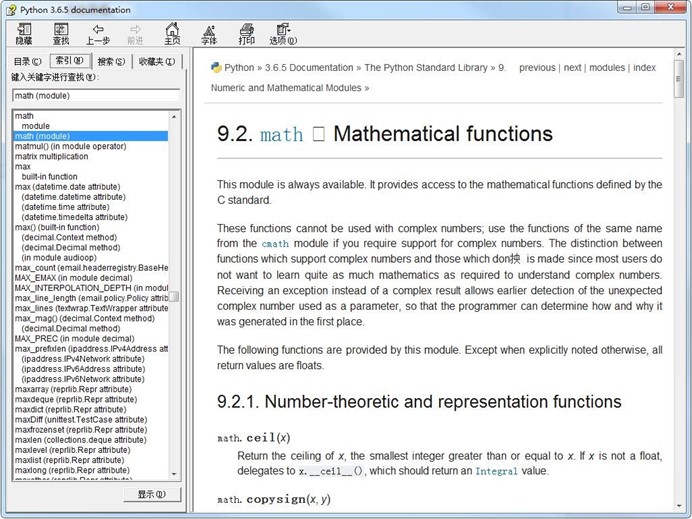Select 'max (datetime.date attribute)' entry
The image size is (692, 519).
coord(68,187)
